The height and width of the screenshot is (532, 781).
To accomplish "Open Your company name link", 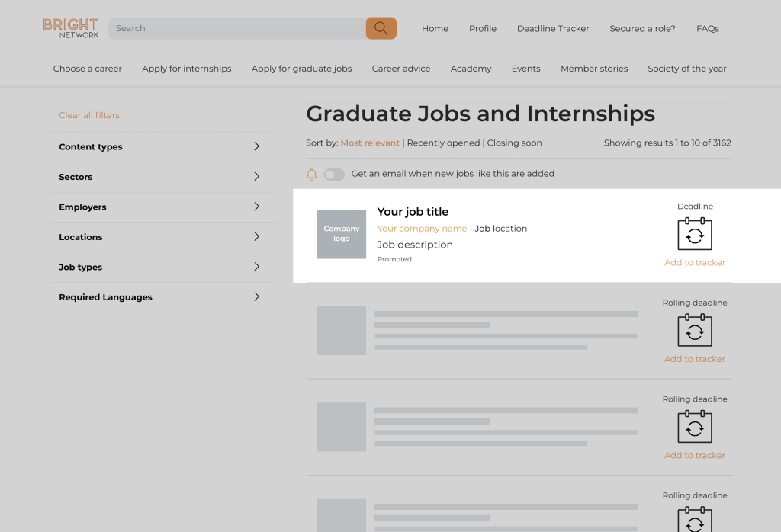I will coord(422,229).
